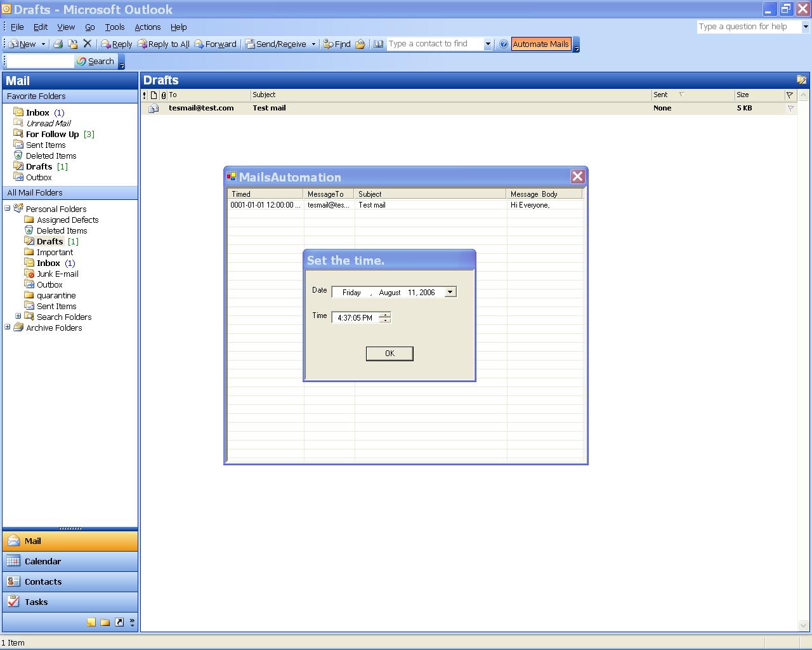The width and height of the screenshot is (812, 650).
Task: Switch to Tasks in navigation pane
Action: point(70,602)
